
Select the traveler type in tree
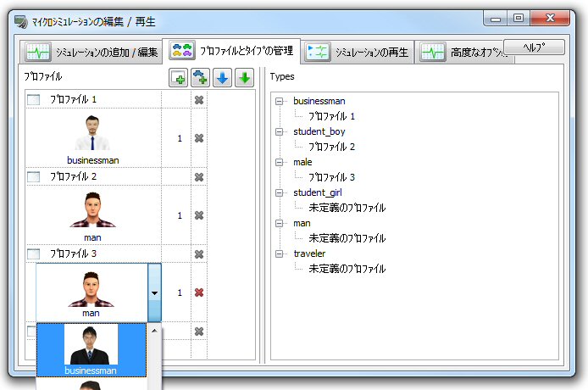pos(309,253)
